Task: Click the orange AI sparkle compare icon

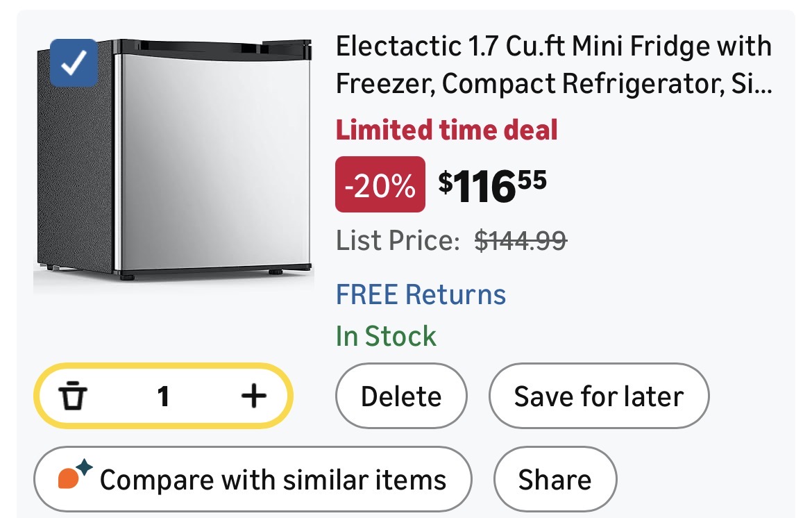Action: coord(74,478)
